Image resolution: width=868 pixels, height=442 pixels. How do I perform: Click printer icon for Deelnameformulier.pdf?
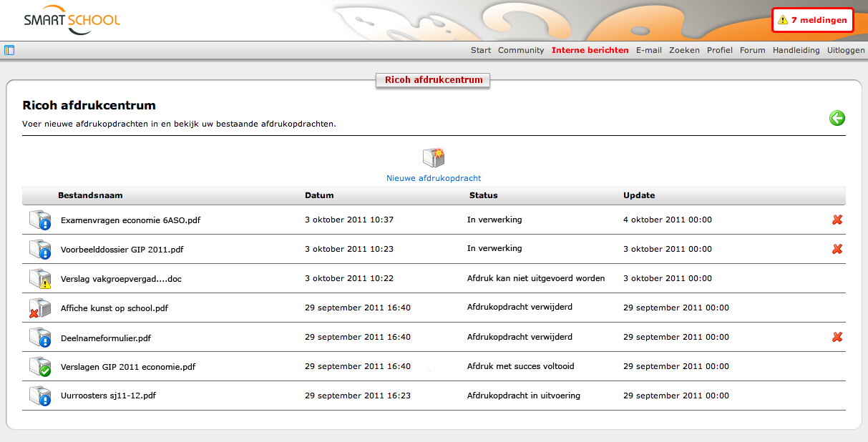coord(40,337)
